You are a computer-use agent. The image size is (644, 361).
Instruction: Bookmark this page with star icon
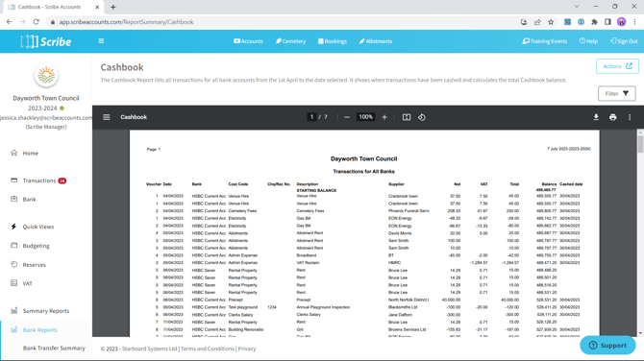[x=551, y=22]
